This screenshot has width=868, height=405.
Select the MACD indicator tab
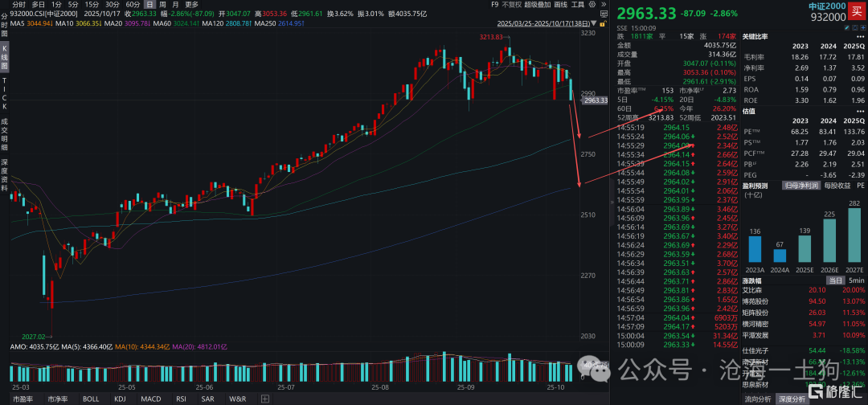150,399
